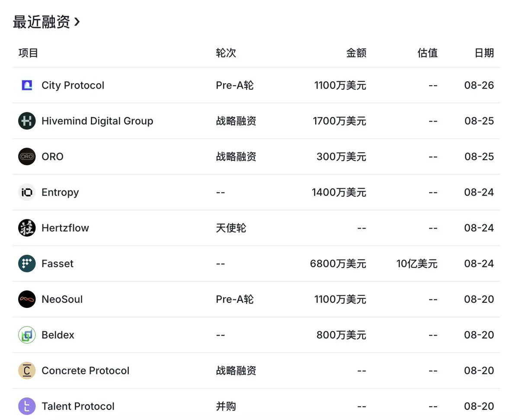Click the 300万美元 amount
The height and width of the screenshot is (420, 519).
pyautogui.click(x=341, y=157)
